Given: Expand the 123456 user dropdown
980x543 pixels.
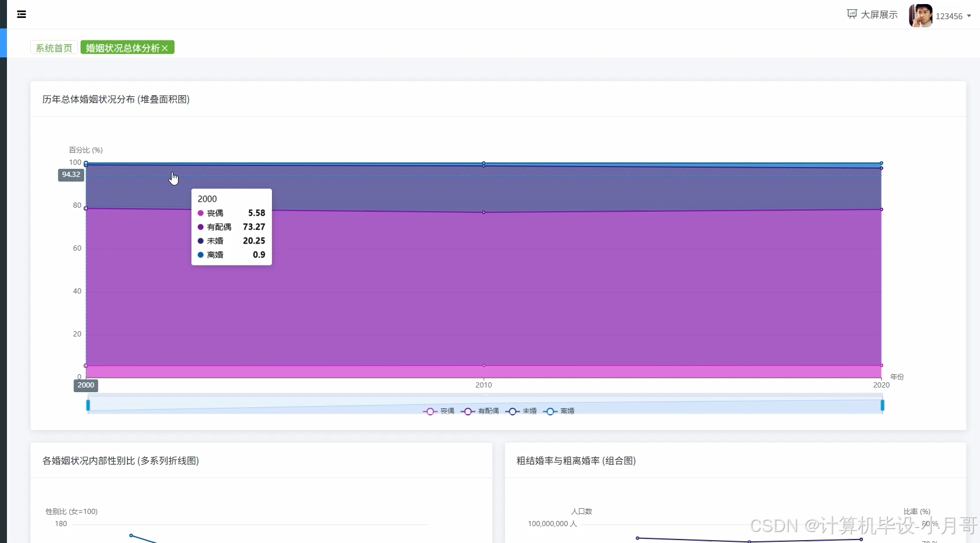Looking at the screenshot, I should coord(953,16).
